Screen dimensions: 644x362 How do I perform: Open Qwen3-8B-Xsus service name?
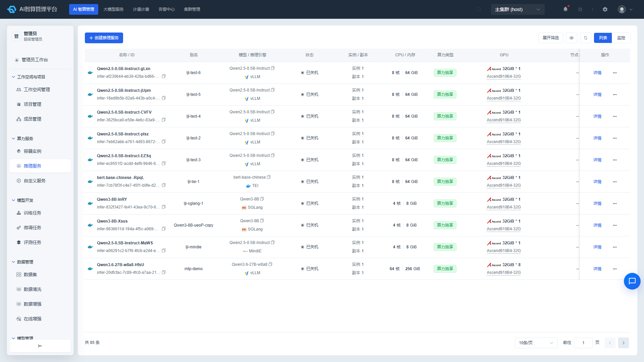point(112,221)
